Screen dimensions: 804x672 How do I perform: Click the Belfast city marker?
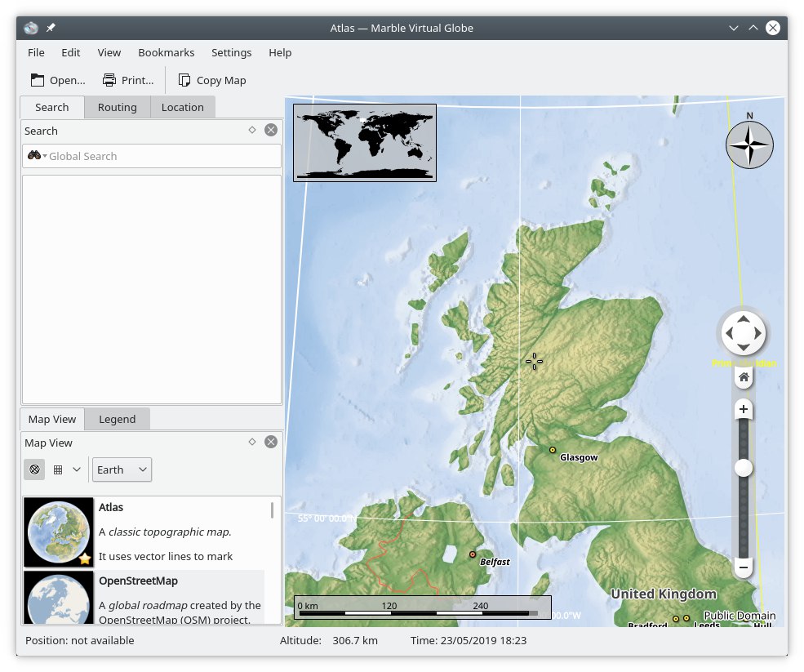tap(473, 554)
